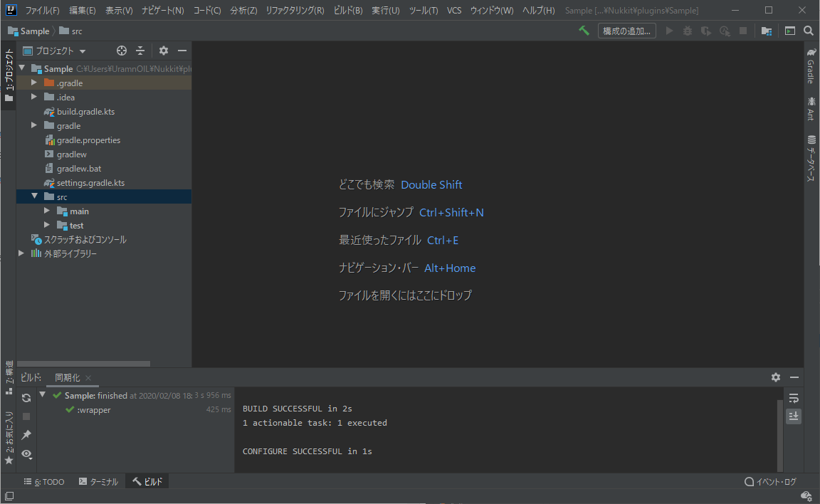Toggle soft-wrap icon in build output
The width and height of the screenshot is (820, 504).
tap(794, 399)
